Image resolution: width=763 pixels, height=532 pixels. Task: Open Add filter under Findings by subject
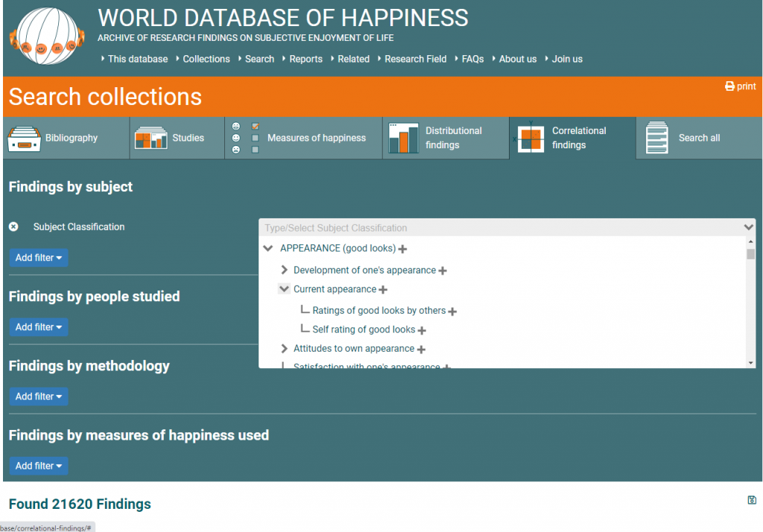click(39, 258)
